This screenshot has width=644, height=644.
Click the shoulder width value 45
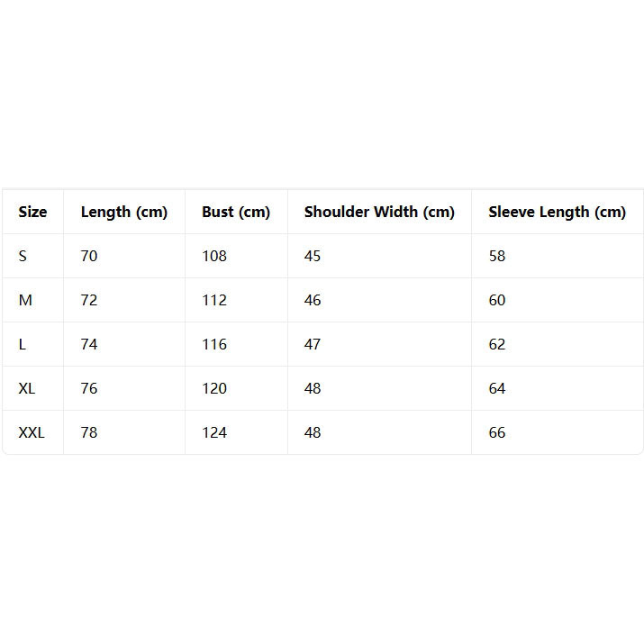(x=313, y=257)
